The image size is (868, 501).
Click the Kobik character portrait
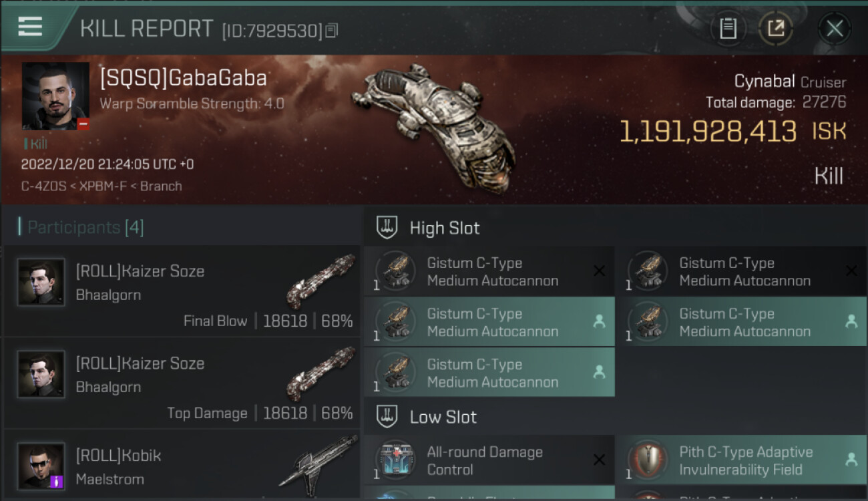click(x=41, y=466)
